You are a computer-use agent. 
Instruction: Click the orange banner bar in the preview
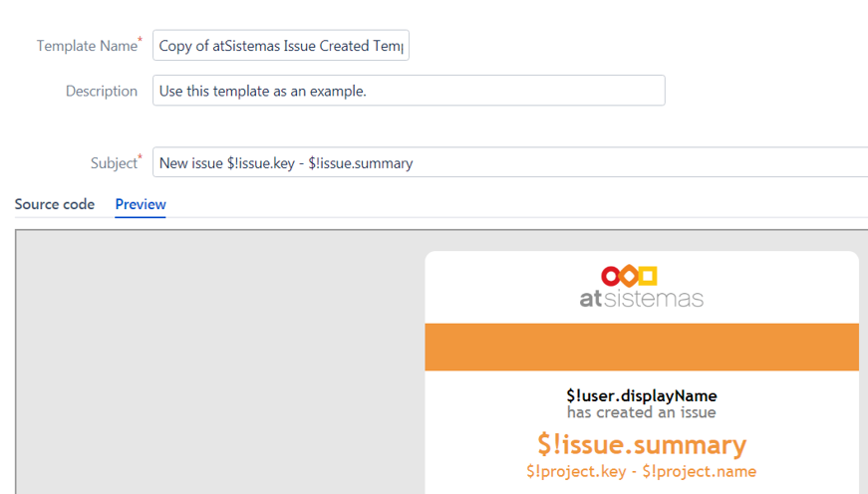[641, 347]
